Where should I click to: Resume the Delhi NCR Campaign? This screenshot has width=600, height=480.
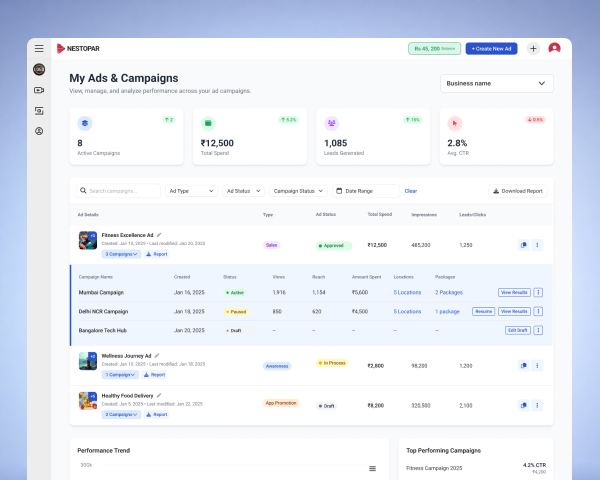click(x=484, y=311)
